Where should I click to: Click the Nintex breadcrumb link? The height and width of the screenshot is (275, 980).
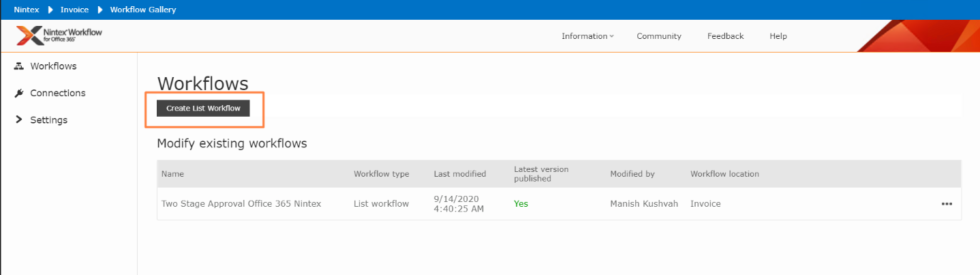click(x=27, y=10)
